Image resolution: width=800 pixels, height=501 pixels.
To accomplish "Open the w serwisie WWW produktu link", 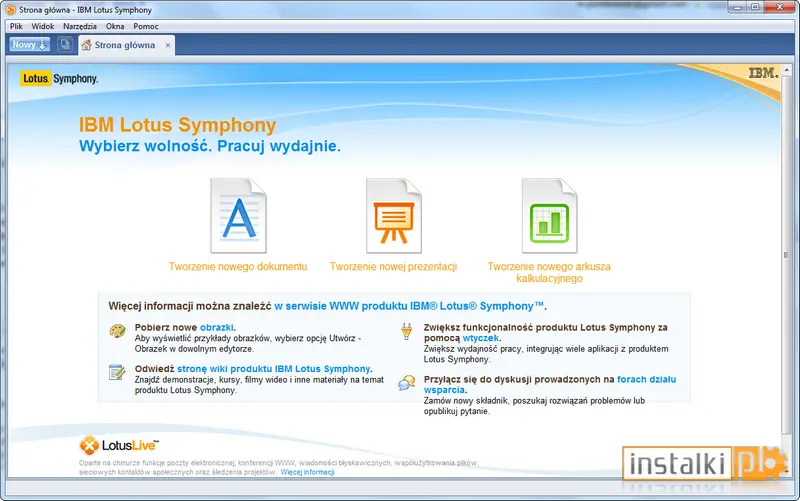I will pos(409,306).
